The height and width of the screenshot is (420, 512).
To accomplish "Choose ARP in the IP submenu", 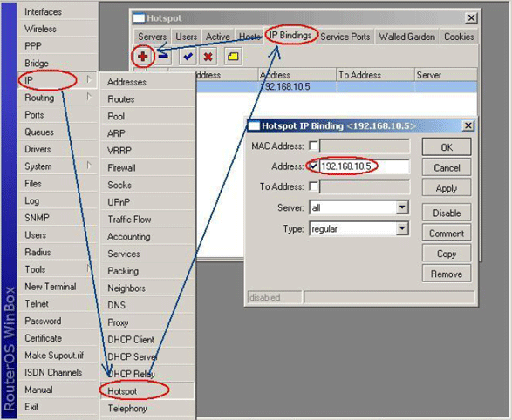I will (147, 133).
